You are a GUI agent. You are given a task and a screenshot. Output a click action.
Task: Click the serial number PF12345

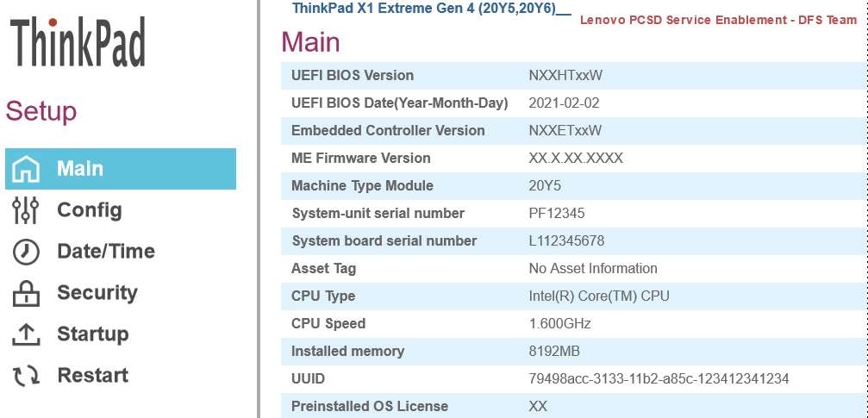[x=556, y=213]
